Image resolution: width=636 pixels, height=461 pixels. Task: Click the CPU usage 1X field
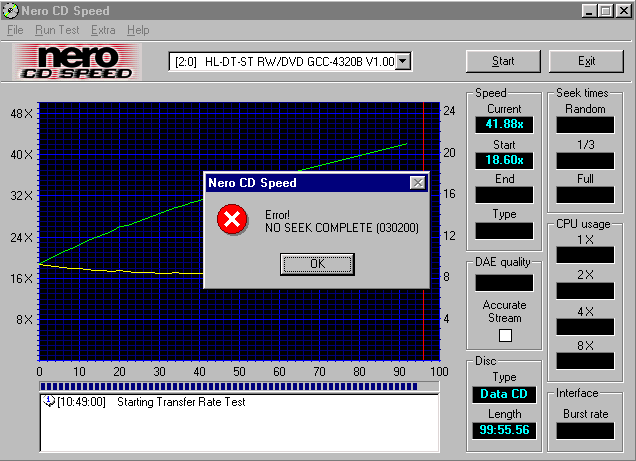click(x=585, y=255)
